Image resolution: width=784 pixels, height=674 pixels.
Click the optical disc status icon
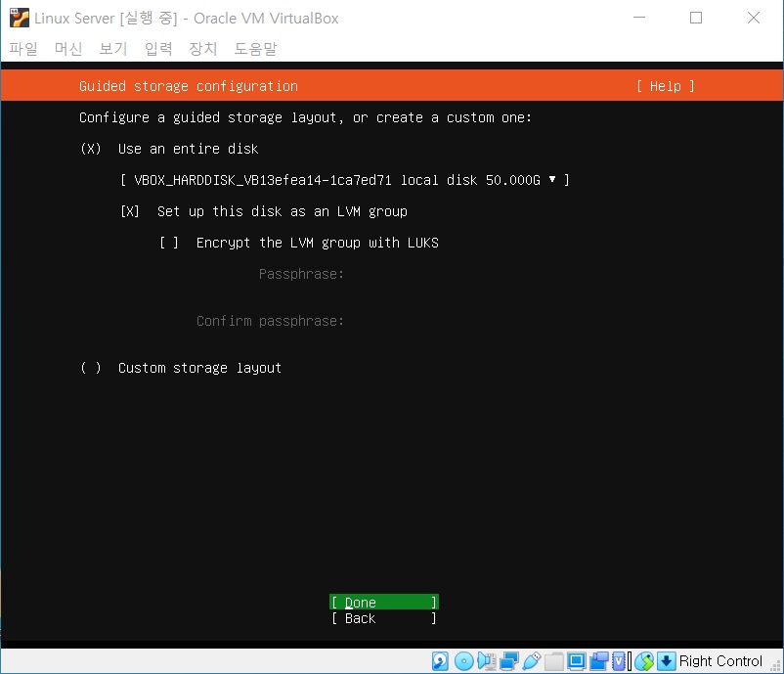[x=463, y=661]
